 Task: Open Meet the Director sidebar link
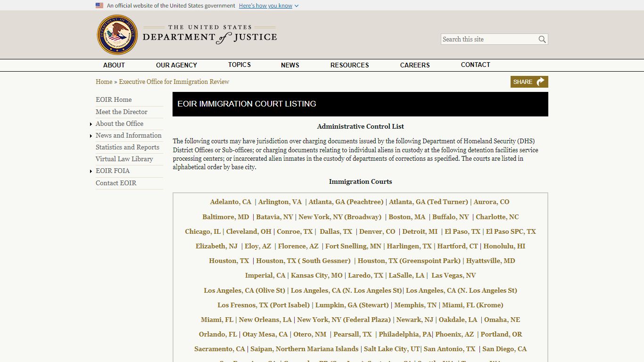[122, 112]
